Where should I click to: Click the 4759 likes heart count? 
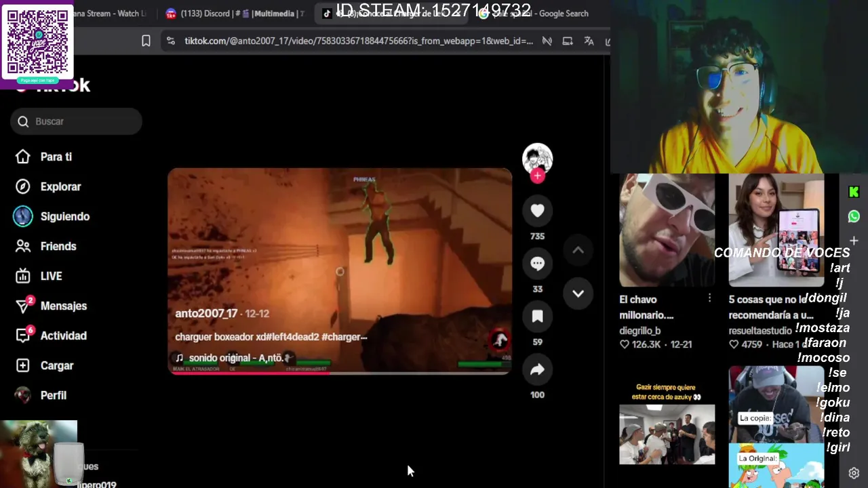pos(746,344)
